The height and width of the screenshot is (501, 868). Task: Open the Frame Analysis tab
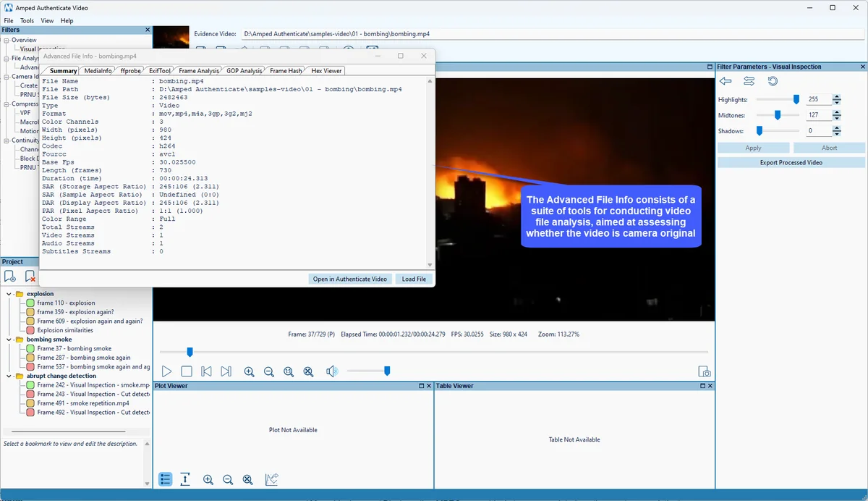(x=199, y=71)
